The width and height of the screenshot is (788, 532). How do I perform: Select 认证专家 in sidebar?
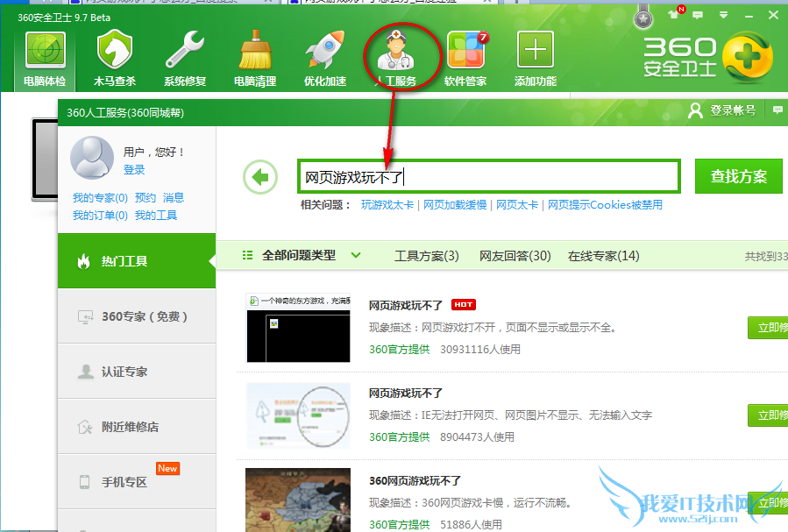pos(137,372)
